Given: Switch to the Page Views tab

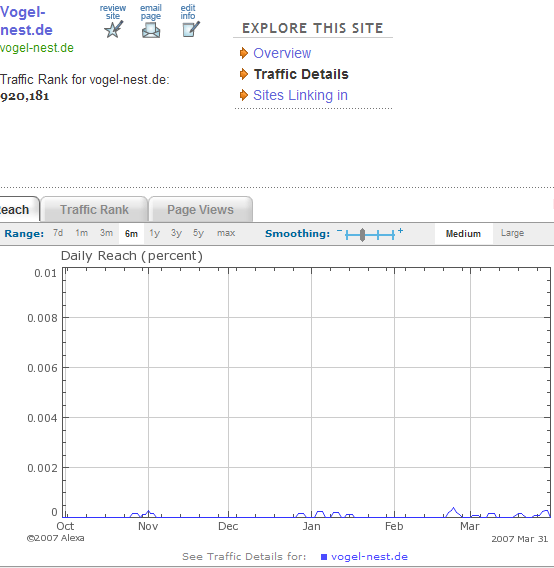Looking at the screenshot, I should click(200, 209).
